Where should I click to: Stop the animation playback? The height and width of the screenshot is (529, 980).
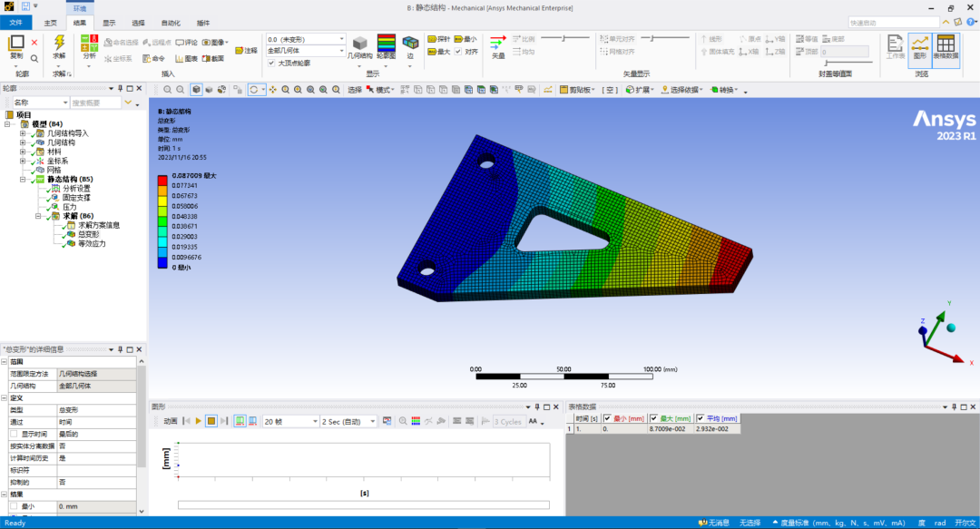pos(211,421)
